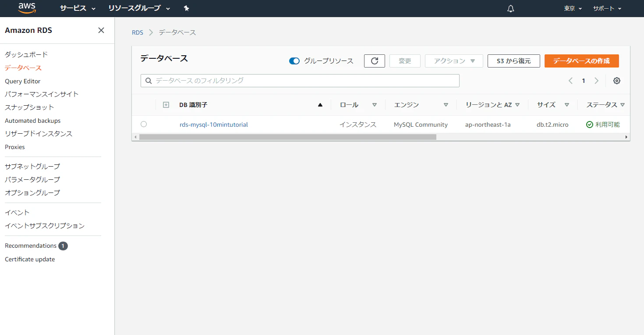This screenshot has width=644, height=335.
Task: Open パラメータグループ in the sidebar
Action: pos(32,179)
